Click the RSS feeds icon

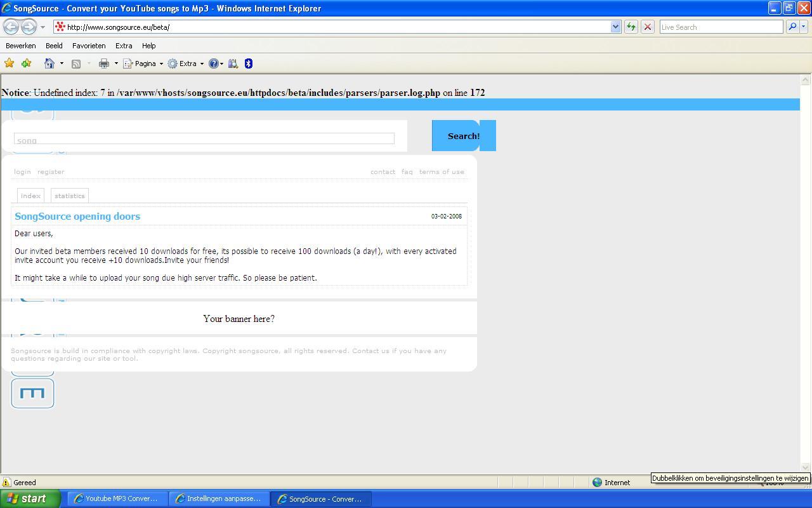76,63
